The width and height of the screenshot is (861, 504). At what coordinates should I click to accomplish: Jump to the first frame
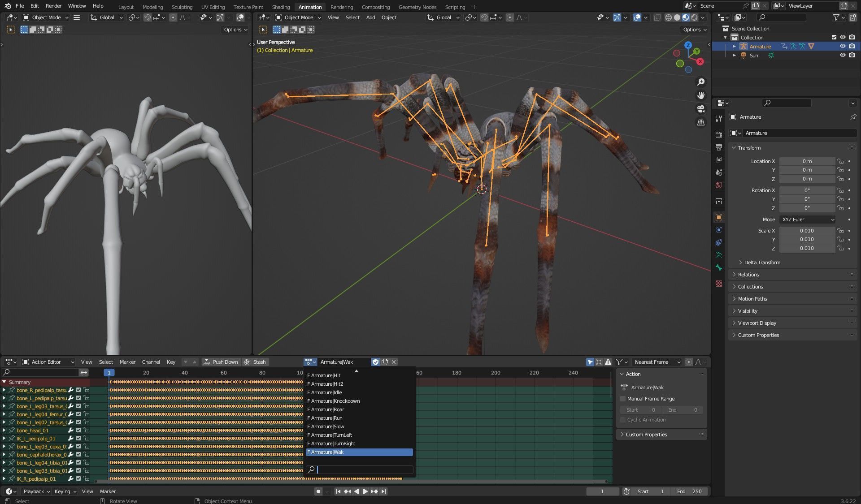click(338, 491)
